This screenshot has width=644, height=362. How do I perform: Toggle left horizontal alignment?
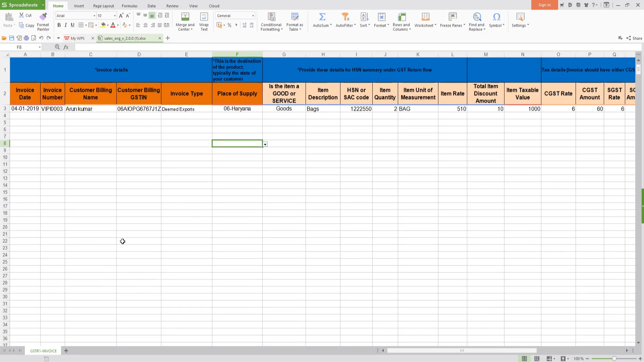(x=138, y=25)
